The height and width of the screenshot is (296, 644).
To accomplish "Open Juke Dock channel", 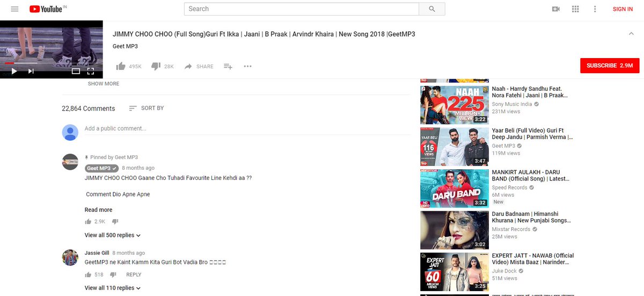I will coord(504,271).
